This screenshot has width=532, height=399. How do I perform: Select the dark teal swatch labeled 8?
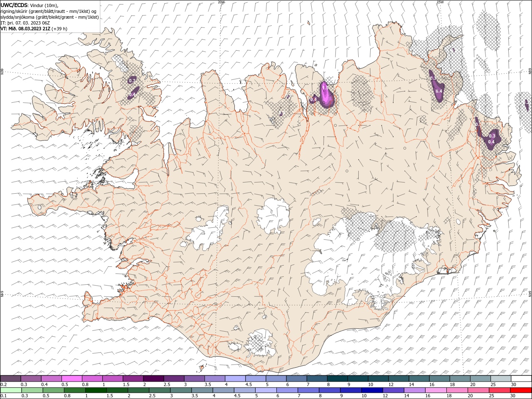(x=337, y=379)
